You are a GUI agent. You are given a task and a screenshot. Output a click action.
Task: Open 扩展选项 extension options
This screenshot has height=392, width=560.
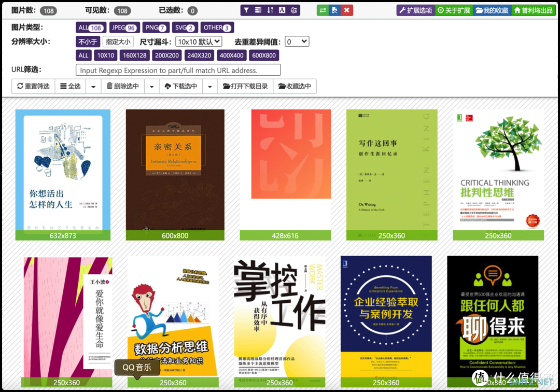point(416,10)
